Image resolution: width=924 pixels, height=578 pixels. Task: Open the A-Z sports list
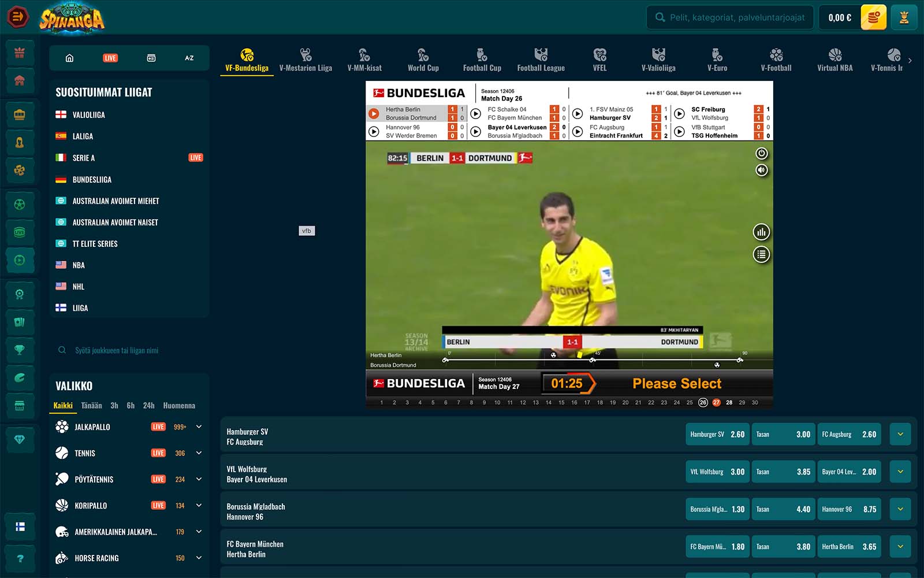tap(189, 58)
